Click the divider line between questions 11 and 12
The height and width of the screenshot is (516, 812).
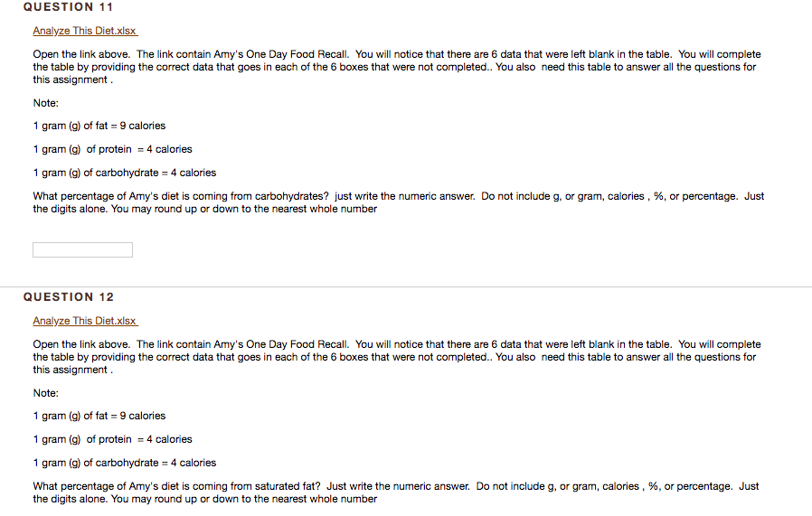pyautogui.click(x=406, y=286)
